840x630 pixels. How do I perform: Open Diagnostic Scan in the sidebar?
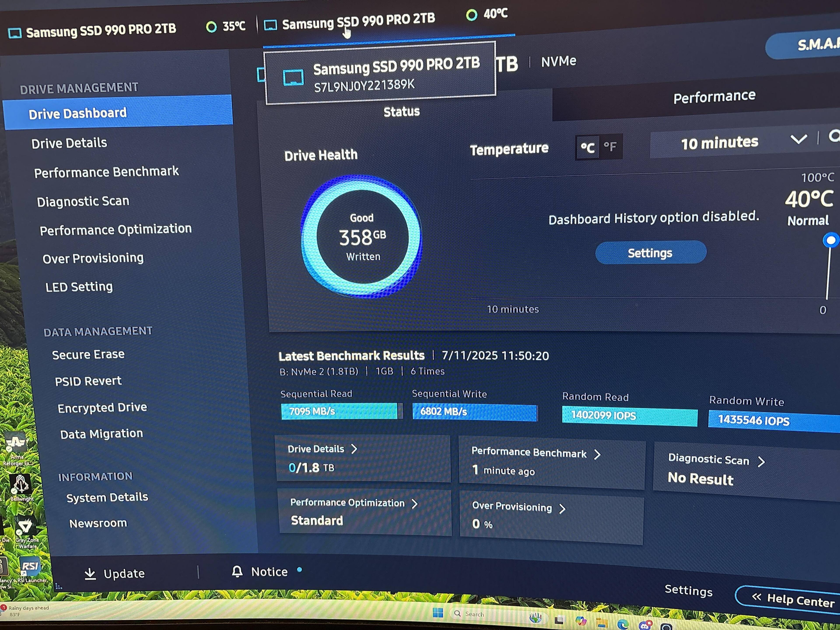click(83, 201)
